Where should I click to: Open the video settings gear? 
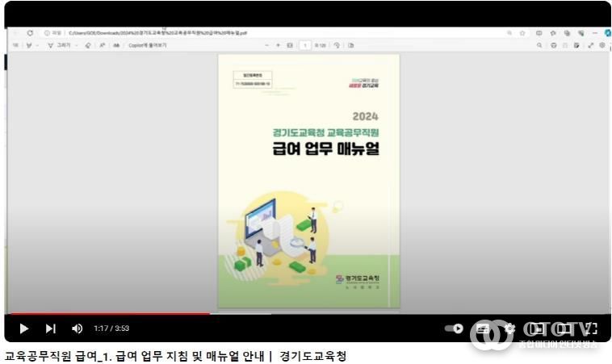click(x=509, y=328)
